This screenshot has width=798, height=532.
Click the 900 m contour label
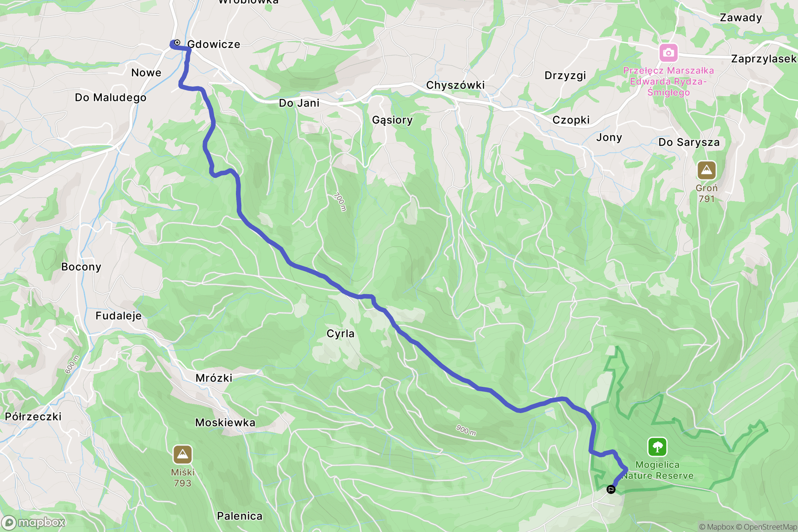(466, 430)
